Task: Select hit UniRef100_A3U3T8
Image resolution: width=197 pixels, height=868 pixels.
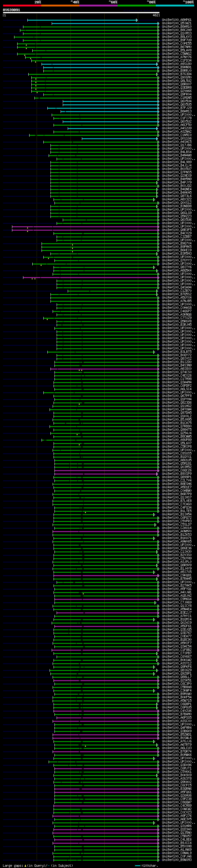Action: pyautogui.click(x=177, y=779)
